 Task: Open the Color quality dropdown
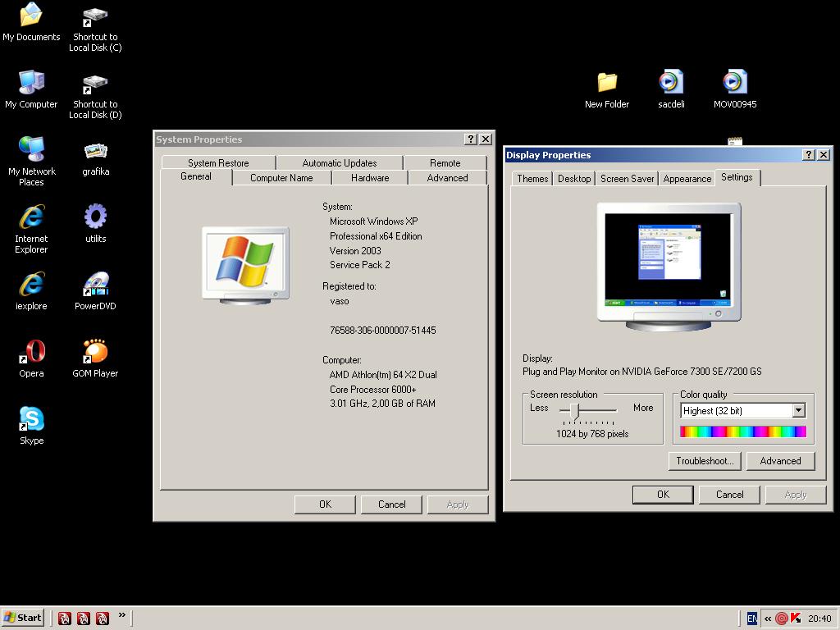coord(798,411)
